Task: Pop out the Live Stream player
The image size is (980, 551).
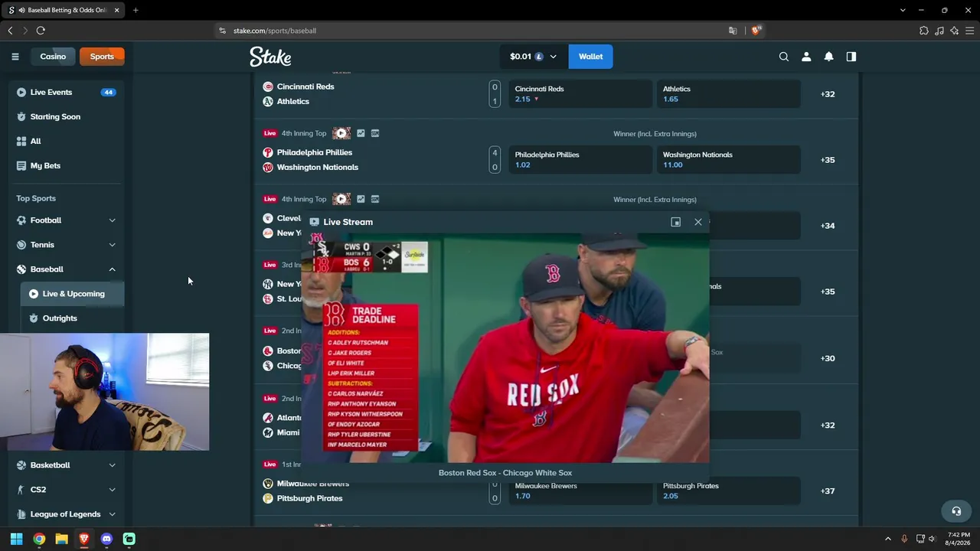Action: (x=675, y=222)
